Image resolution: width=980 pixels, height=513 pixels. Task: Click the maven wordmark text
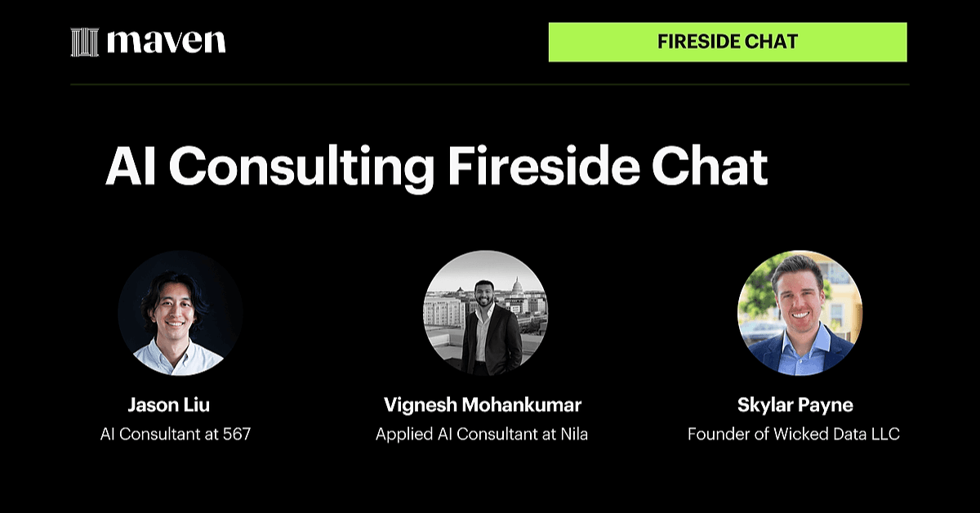(167, 42)
